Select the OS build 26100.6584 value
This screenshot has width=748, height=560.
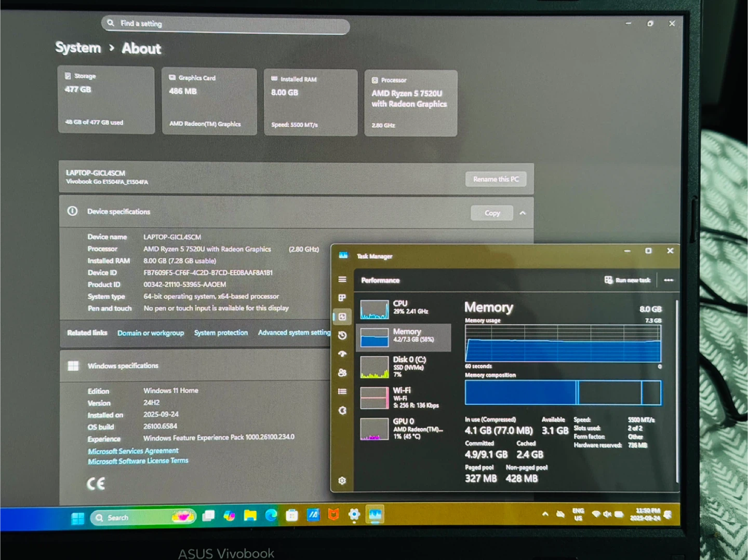(161, 426)
